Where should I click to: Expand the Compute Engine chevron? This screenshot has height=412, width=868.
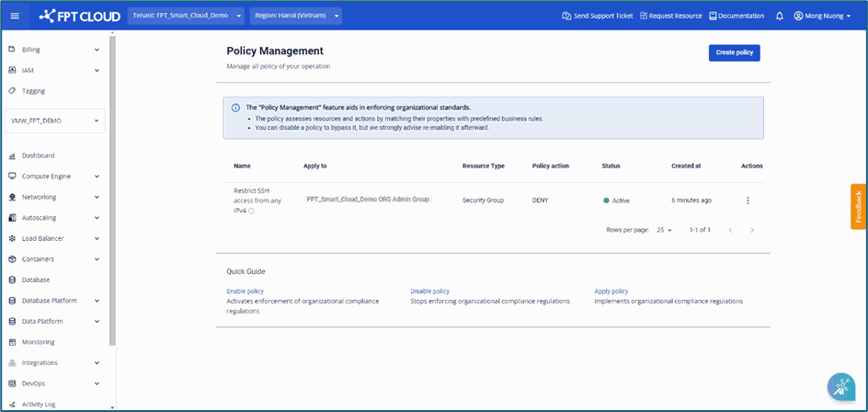[97, 177]
